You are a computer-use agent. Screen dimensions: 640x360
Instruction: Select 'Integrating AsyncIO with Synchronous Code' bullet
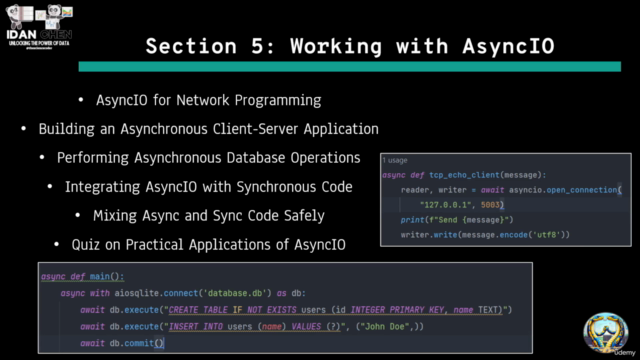(209, 187)
